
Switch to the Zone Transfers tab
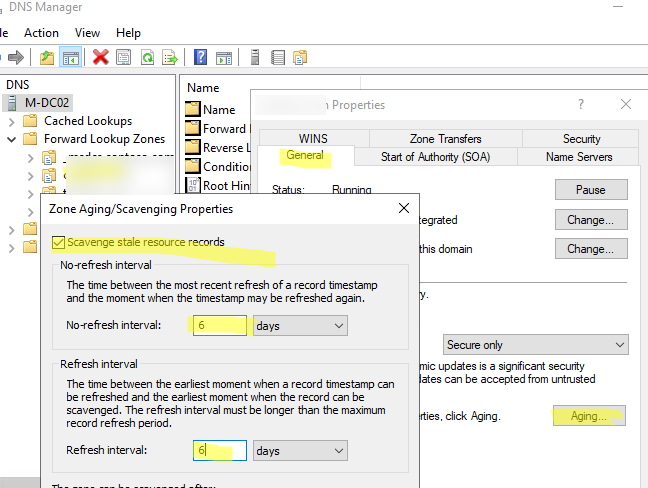[446, 138]
